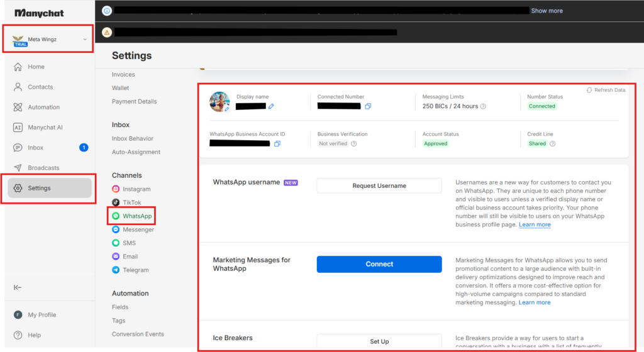644x352 pixels.
Task: Click Show more in top banner
Action: click(x=547, y=11)
